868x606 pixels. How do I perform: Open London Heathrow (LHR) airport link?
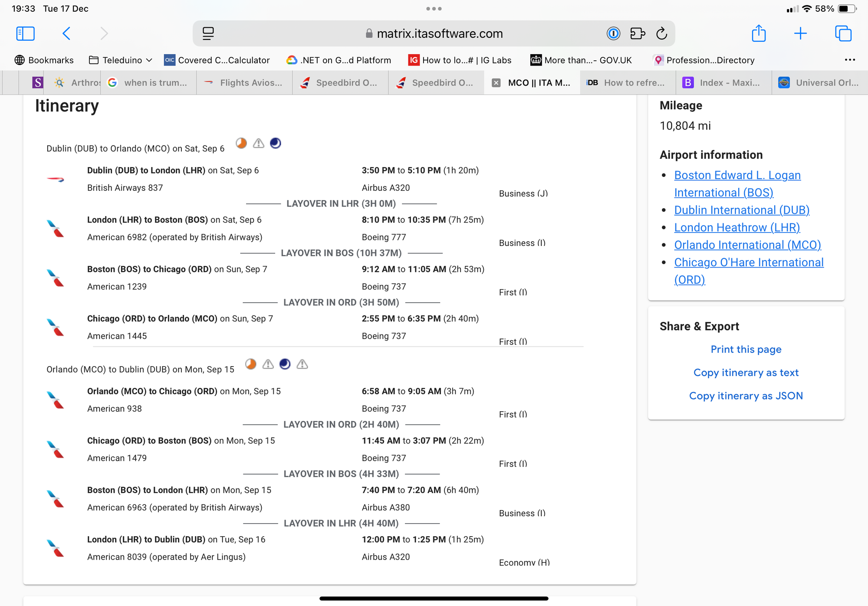tap(737, 227)
